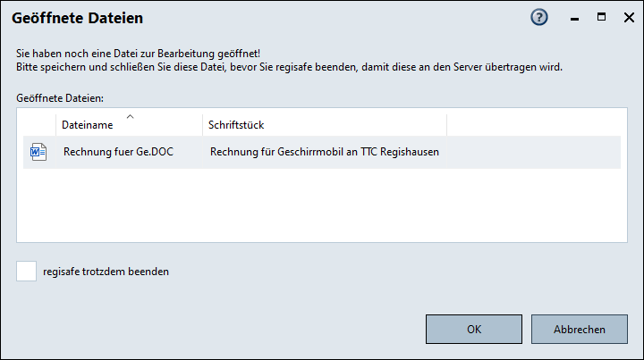Image resolution: width=644 pixels, height=360 pixels.
Task: Click the 'Geöffnete Dateien' title bar text
Action: [77, 18]
